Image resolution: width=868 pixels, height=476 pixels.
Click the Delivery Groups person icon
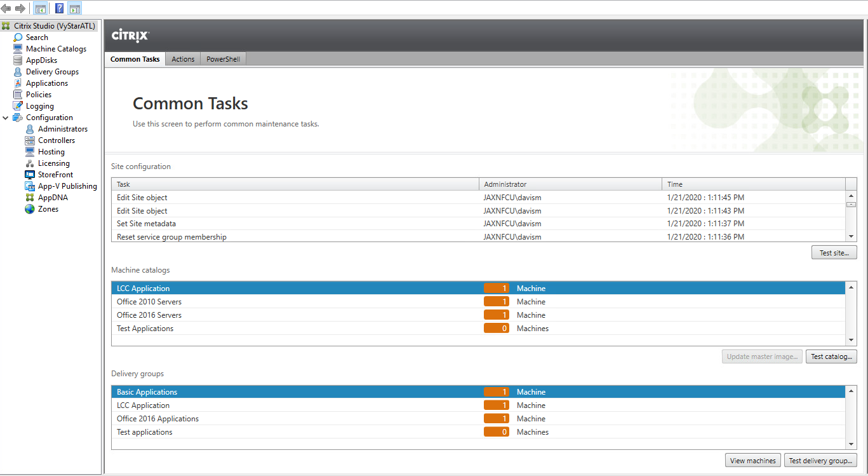tap(18, 72)
